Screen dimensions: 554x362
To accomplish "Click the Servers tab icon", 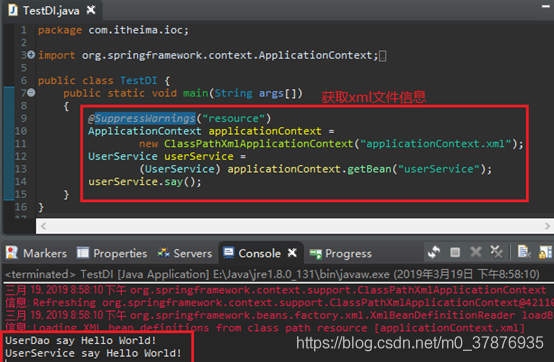I will [x=164, y=253].
